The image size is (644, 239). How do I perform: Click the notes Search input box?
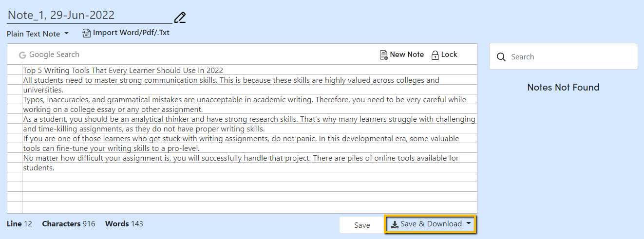point(564,56)
